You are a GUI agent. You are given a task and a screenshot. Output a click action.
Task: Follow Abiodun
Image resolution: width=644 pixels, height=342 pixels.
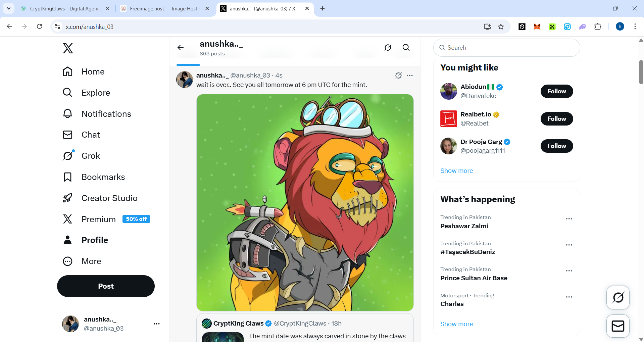click(557, 91)
